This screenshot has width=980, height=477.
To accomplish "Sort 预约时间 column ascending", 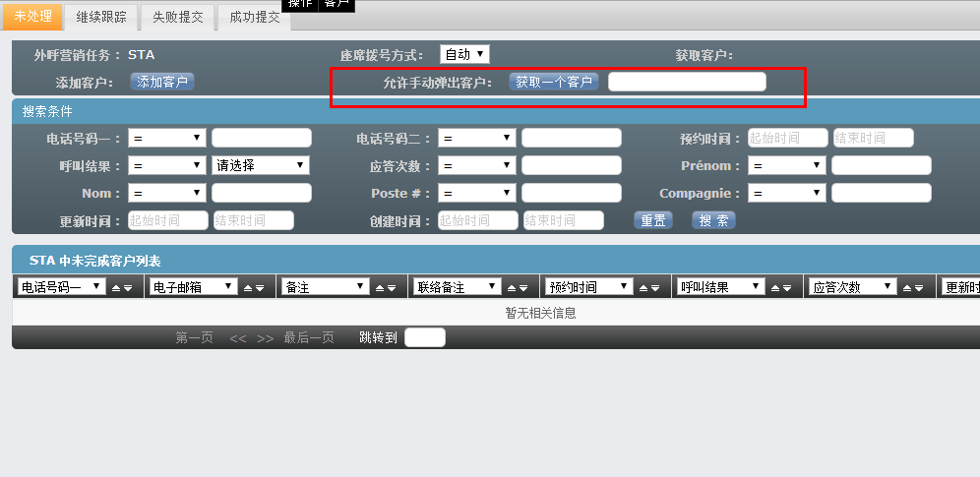I will pyautogui.click(x=643, y=288).
